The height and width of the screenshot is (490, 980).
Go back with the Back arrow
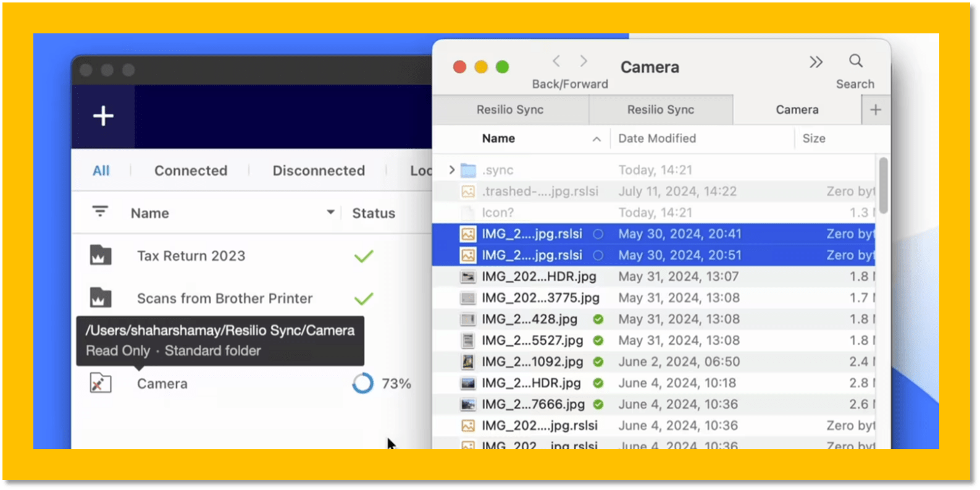pyautogui.click(x=556, y=61)
